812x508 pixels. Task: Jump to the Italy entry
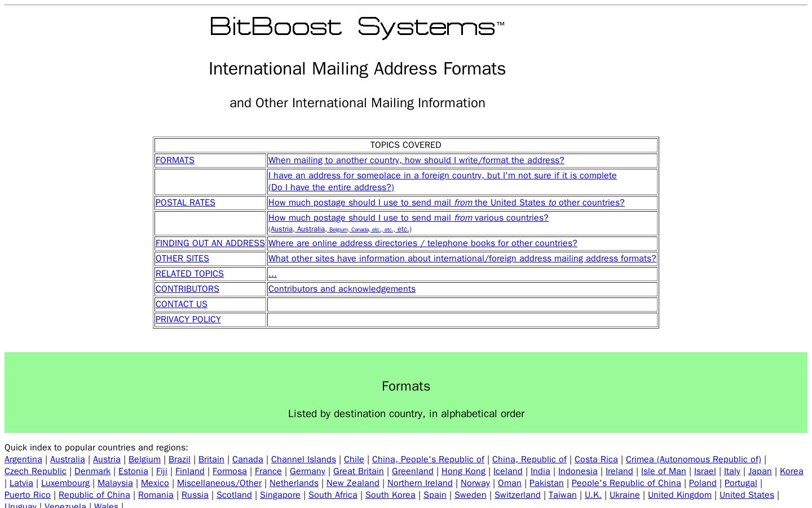tap(732, 471)
